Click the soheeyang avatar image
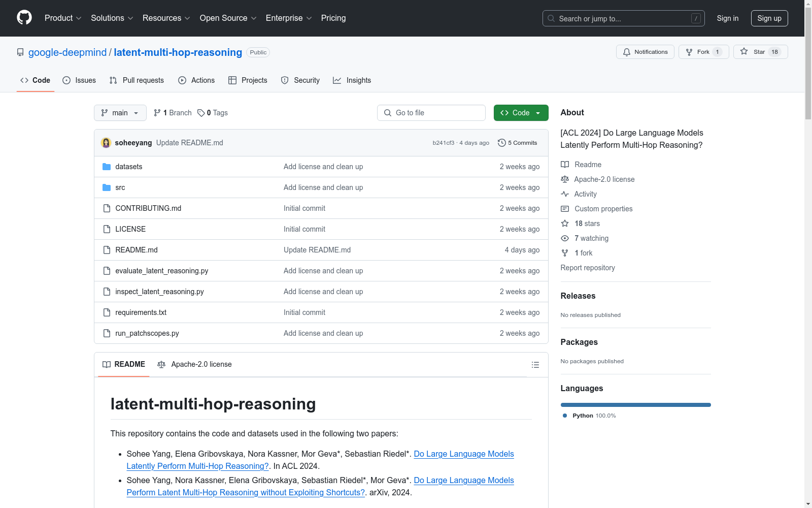Screen dimensions: 812x508 106,143
